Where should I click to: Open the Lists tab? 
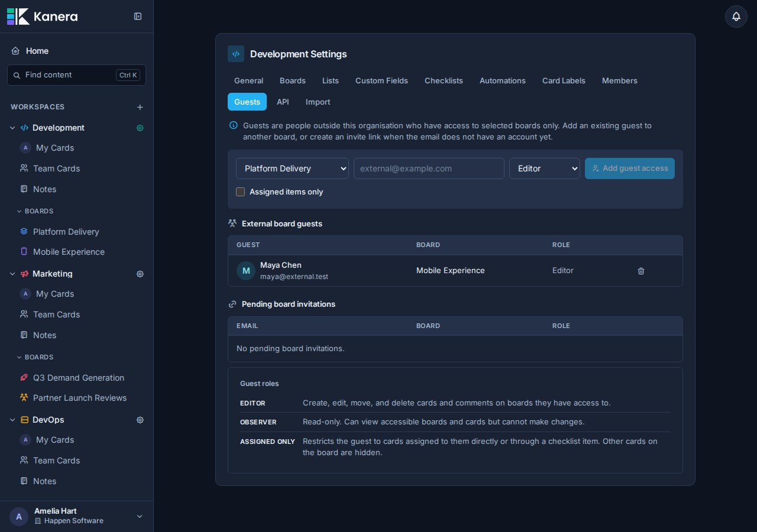click(x=331, y=80)
